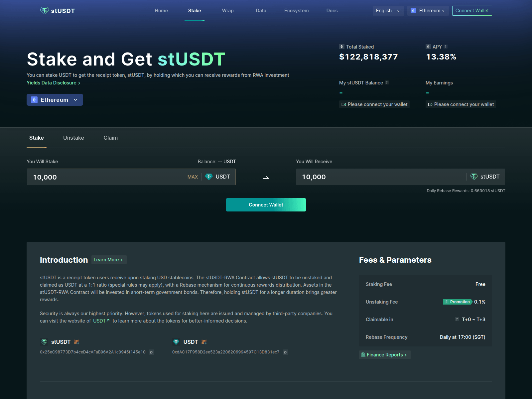Click the wallet icon under My stUSDT Balance

(344, 104)
